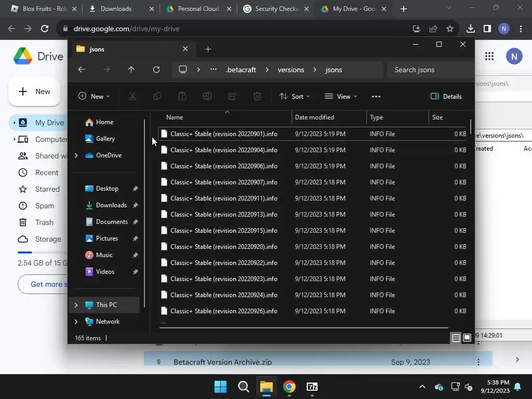The image size is (532, 399).
Task: Add a new Explorer tab
Action: click(208, 49)
